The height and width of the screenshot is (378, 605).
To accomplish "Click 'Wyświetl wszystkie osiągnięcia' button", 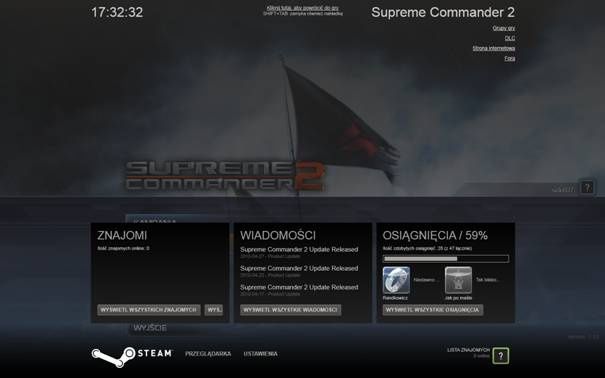I will [433, 310].
